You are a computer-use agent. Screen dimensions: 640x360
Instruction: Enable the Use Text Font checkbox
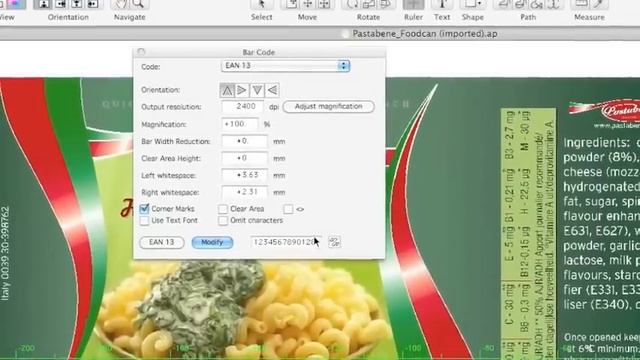tap(144, 220)
